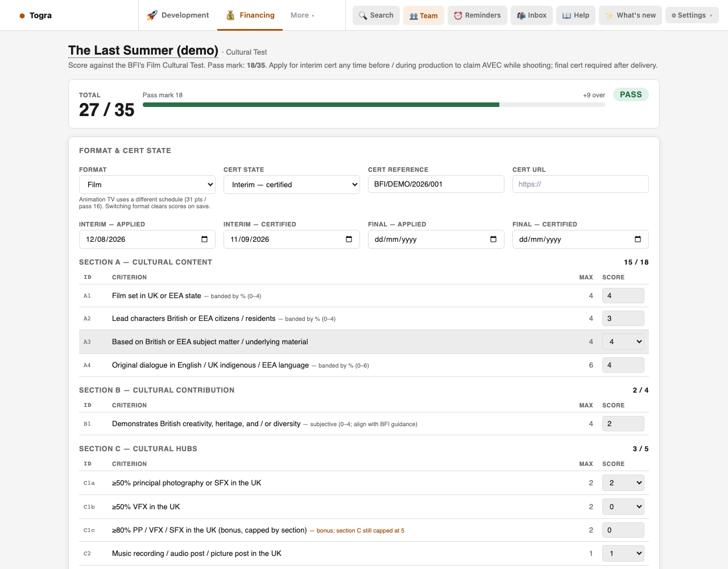Open calendar picker for Interim Applied date
This screenshot has width=728, height=569.
click(x=205, y=239)
